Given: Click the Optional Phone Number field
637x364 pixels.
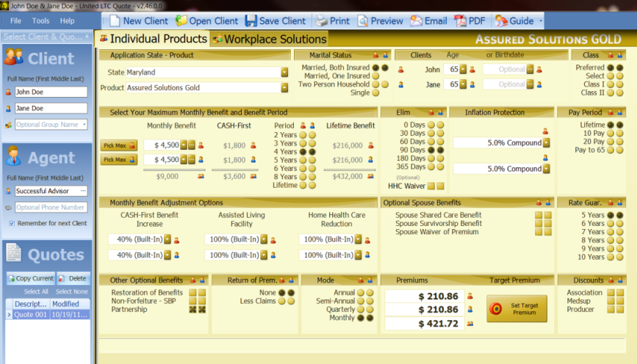Looking at the screenshot, I should point(51,208).
